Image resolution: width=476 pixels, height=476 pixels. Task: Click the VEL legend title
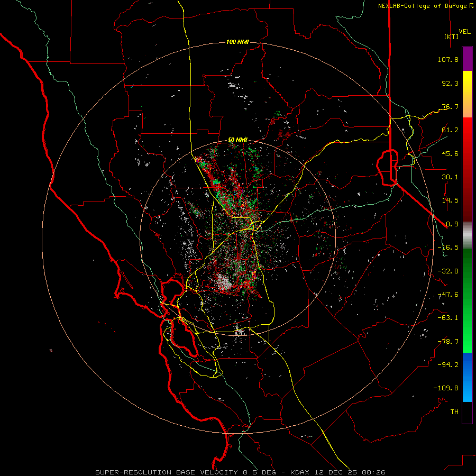pyautogui.click(x=464, y=32)
